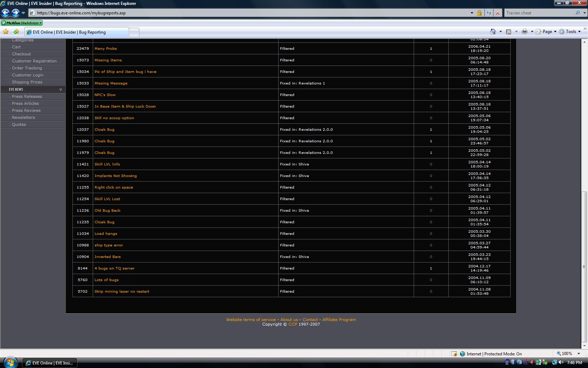
Task: Click the volume speaker tray icon
Action: pyautogui.click(x=561, y=362)
